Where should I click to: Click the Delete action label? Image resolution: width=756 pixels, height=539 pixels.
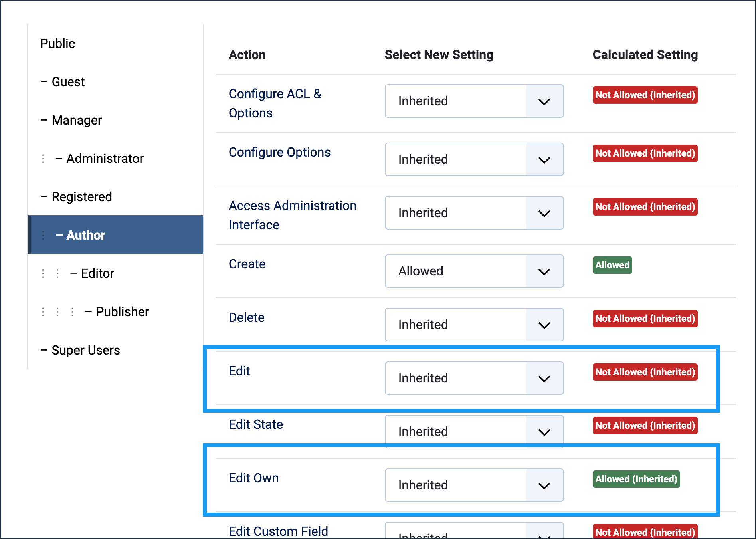246,317
